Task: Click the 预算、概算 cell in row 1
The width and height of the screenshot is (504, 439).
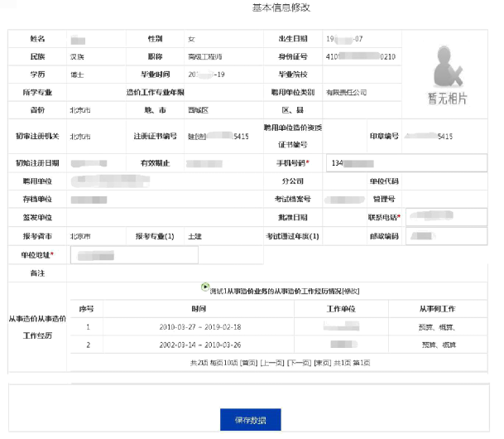Action: point(437,327)
